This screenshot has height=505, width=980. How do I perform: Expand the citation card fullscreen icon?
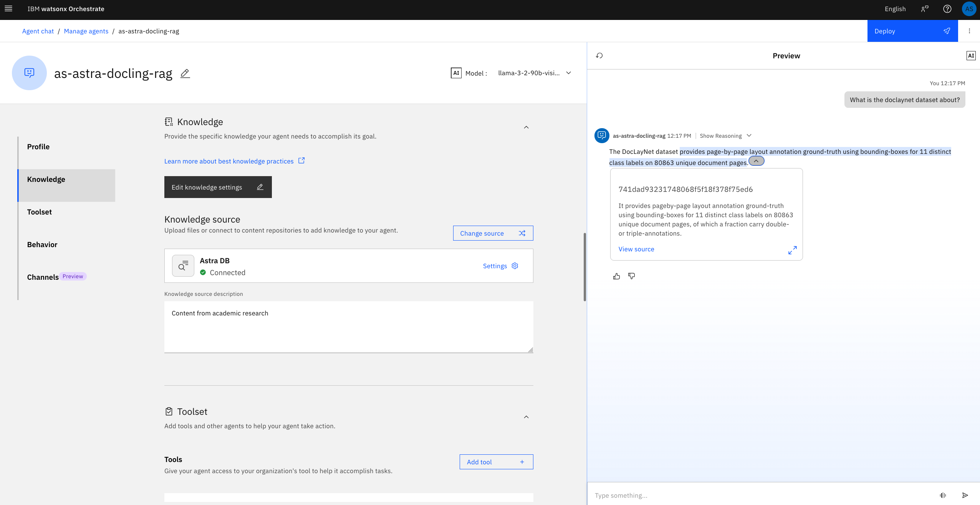pos(793,250)
